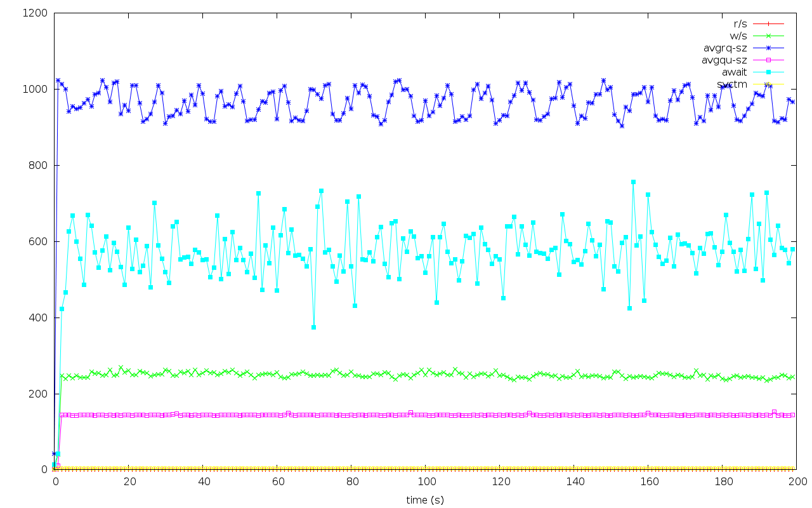This screenshot has width=812, height=508.
Task: Click the blue avgrq-sz legend line sample
Action: point(768,48)
